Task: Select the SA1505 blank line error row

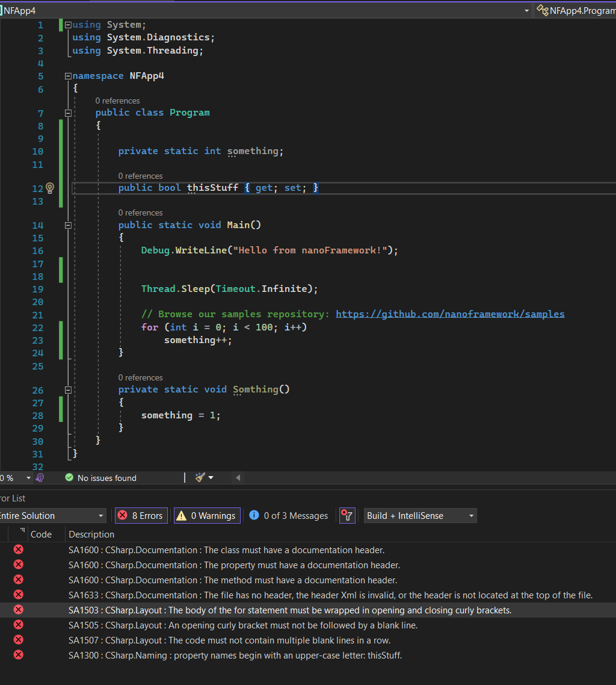Action: (241, 625)
